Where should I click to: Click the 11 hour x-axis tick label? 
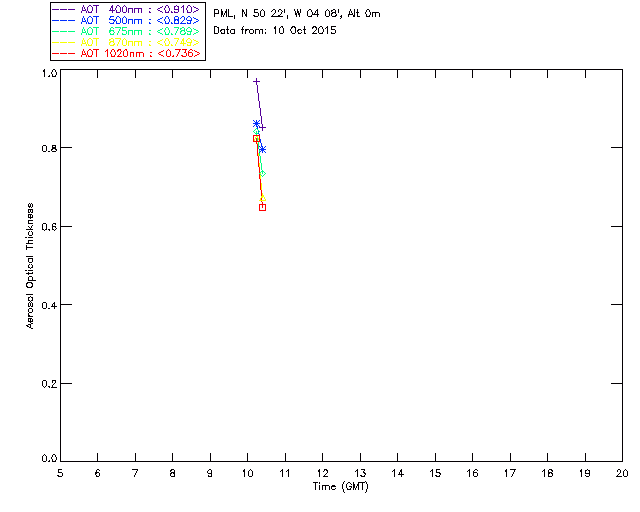[285, 473]
